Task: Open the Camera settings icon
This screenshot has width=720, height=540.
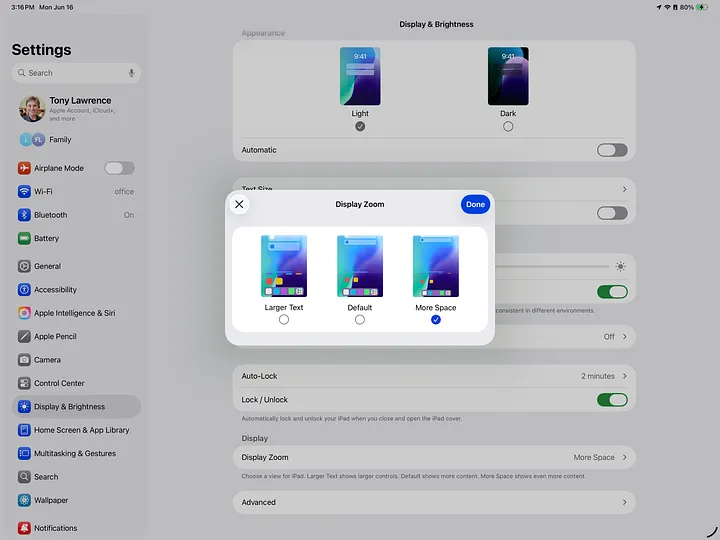Action: click(x=24, y=360)
